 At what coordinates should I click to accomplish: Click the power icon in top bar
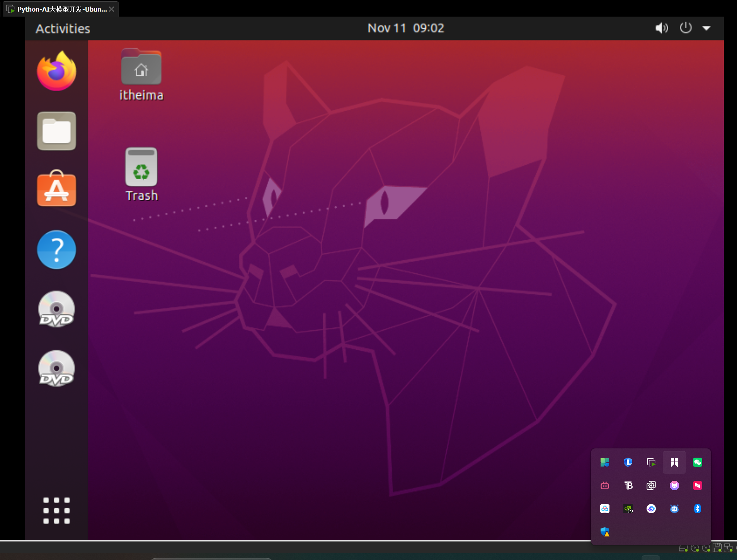click(686, 28)
